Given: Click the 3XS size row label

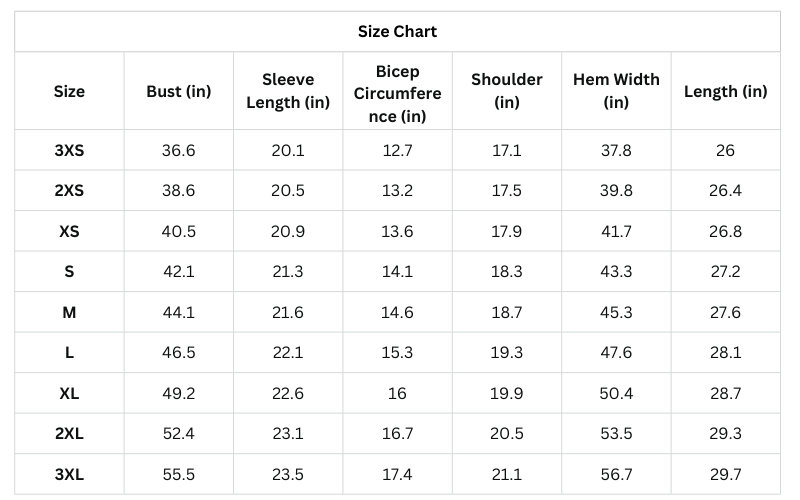Looking at the screenshot, I should [69, 150].
